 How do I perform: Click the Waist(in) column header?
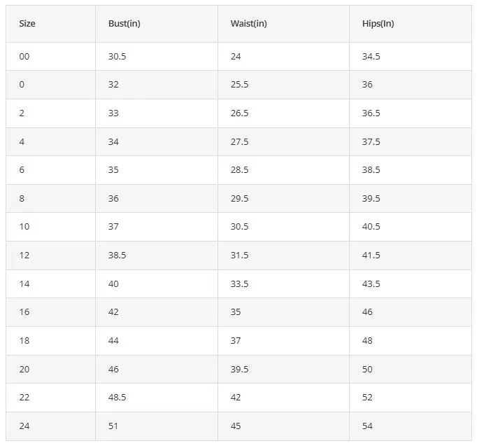[248, 24]
